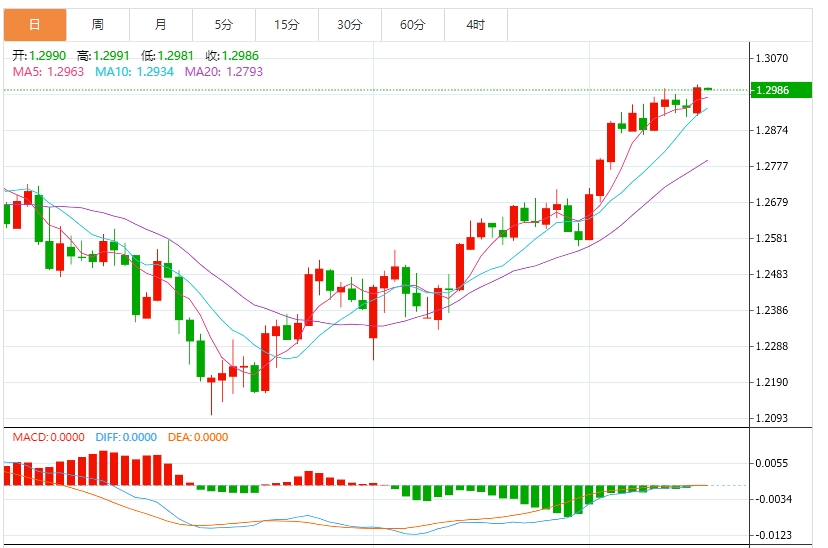Show the 30分 interval chart

[349, 24]
